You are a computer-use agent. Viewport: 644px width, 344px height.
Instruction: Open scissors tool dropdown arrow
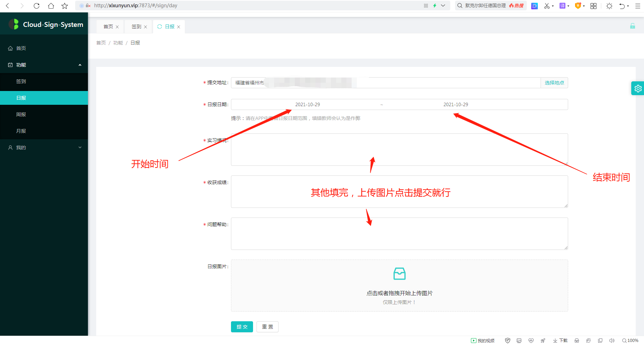[553, 6]
